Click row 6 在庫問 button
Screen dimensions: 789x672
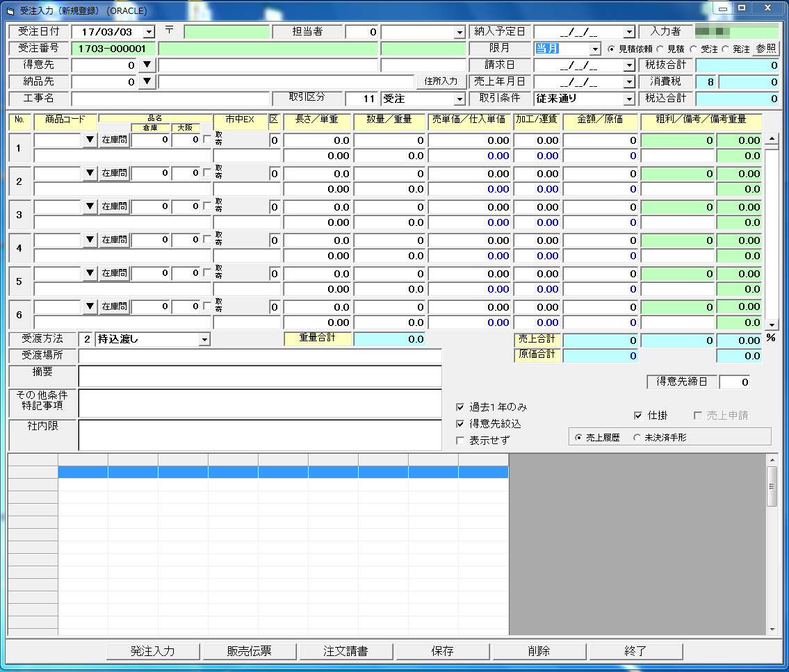[114, 306]
